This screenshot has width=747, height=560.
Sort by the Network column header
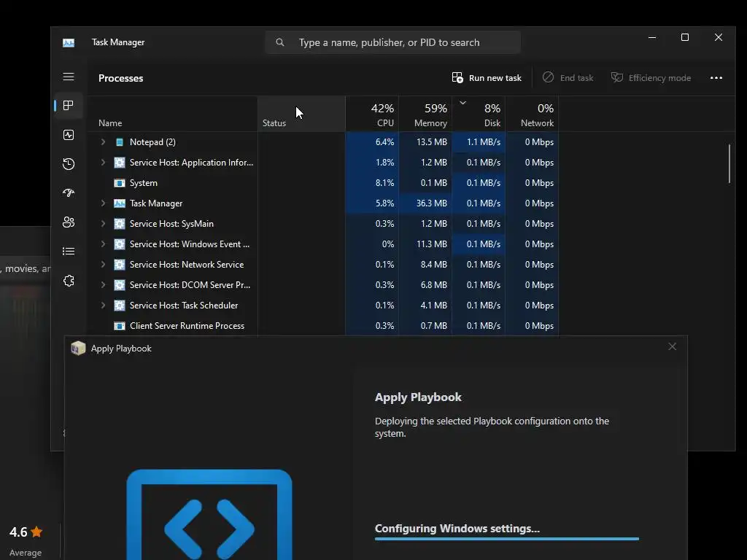pyautogui.click(x=532, y=114)
